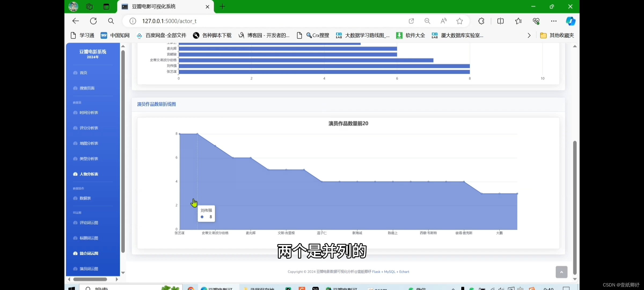The width and height of the screenshot is (644, 290).
Task: Open 演员词云图 from the sidebar
Action: point(89,269)
